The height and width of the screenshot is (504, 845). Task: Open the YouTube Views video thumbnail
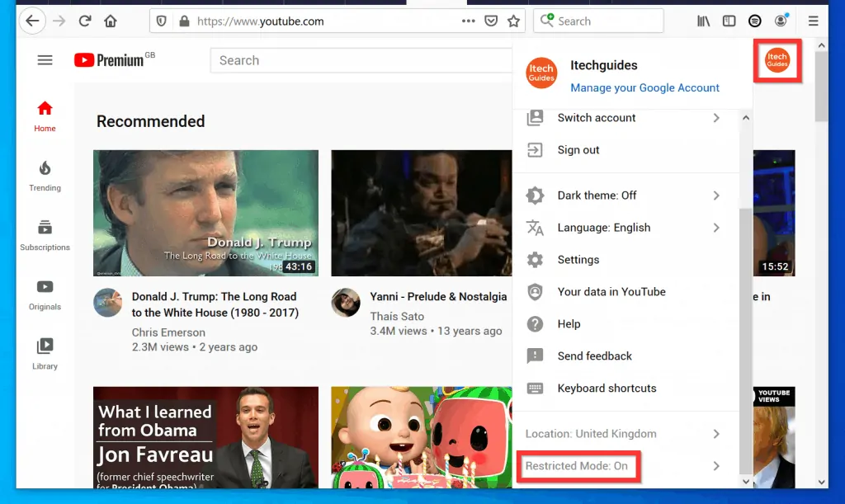point(774,437)
